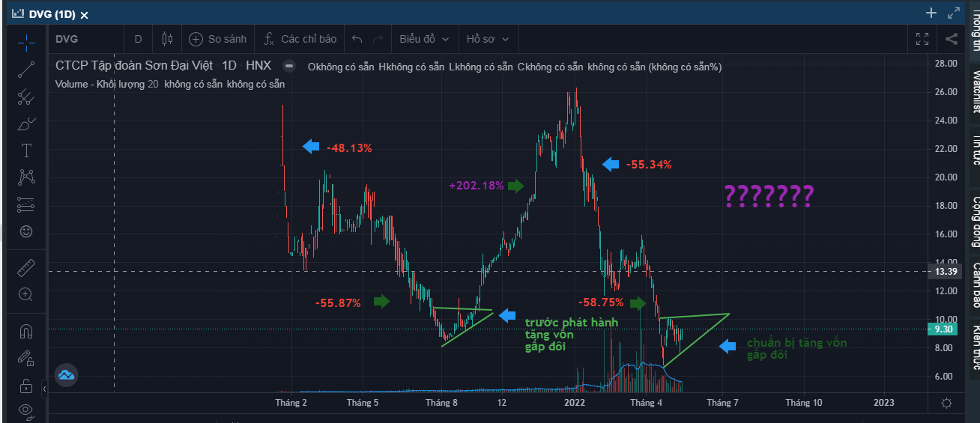Click the So sánh compare button

point(218,39)
